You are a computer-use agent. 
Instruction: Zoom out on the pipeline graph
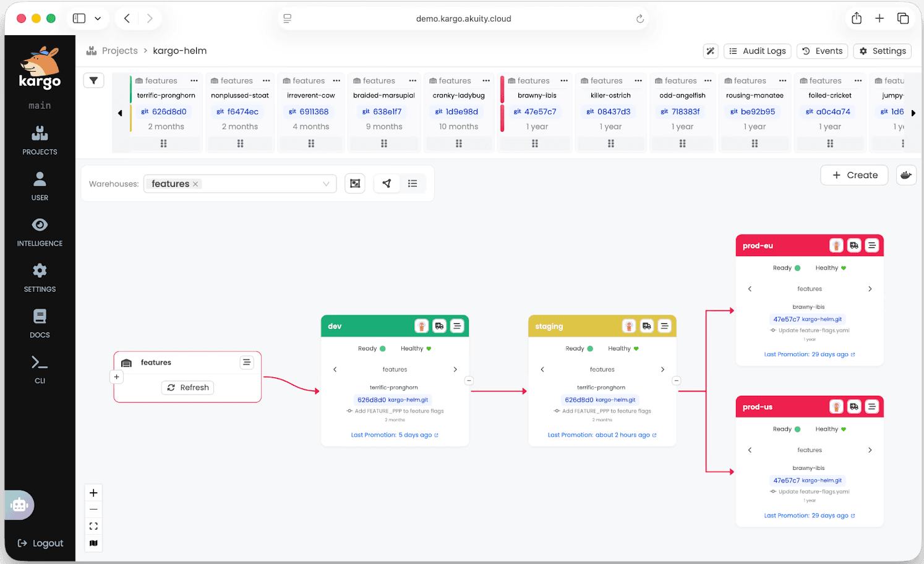pos(93,510)
